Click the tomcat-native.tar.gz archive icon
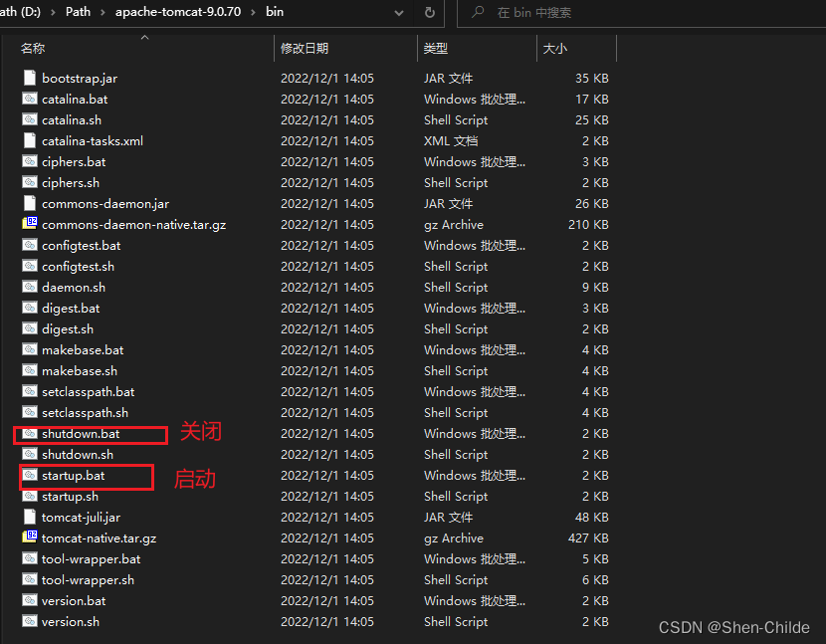Screen dimensions: 826x644 pyautogui.click(x=30, y=537)
